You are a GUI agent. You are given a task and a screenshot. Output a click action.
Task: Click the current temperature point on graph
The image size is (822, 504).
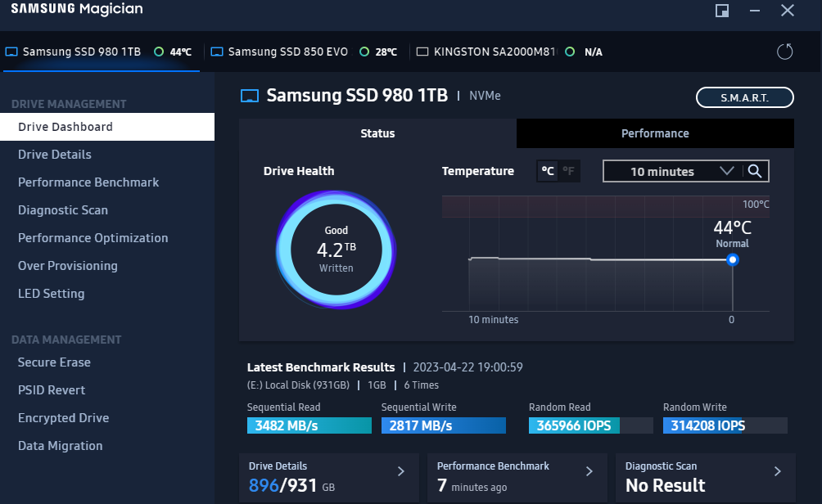(733, 259)
